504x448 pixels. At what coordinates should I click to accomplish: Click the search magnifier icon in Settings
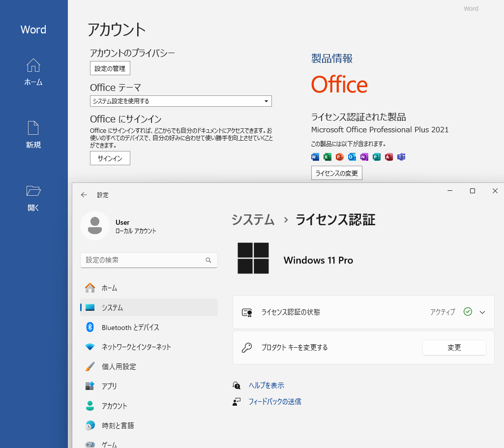pyautogui.click(x=208, y=260)
